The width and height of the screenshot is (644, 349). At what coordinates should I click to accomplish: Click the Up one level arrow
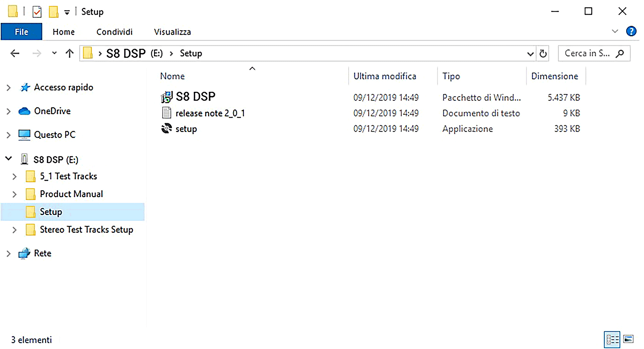tap(69, 53)
